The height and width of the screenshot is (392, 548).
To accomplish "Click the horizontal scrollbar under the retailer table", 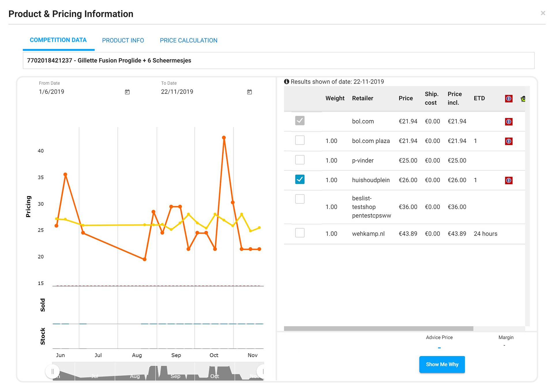I will tap(378, 329).
